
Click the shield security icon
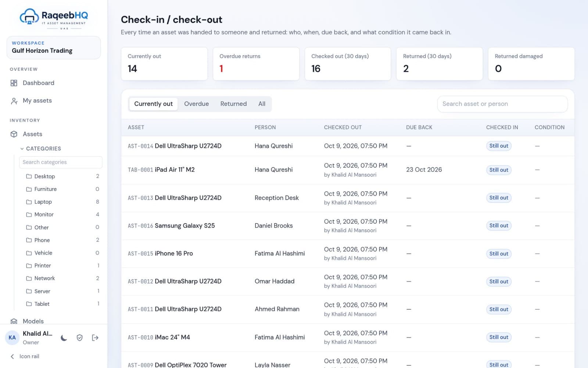(80, 338)
